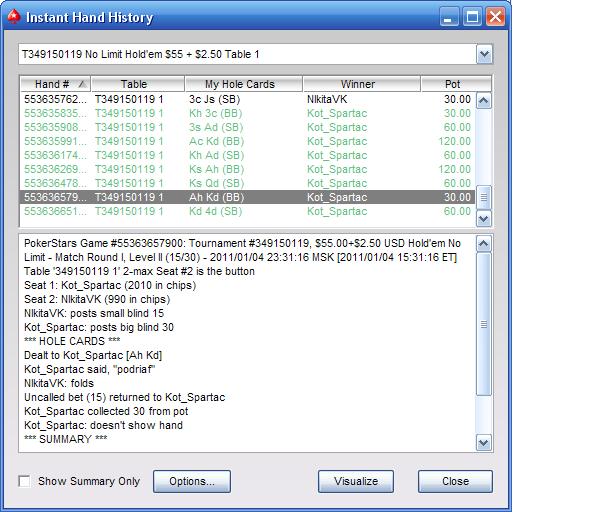Maximize the Instant Hand History window
This screenshot has height=512, width=604.
pyautogui.click(x=472, y=17)
